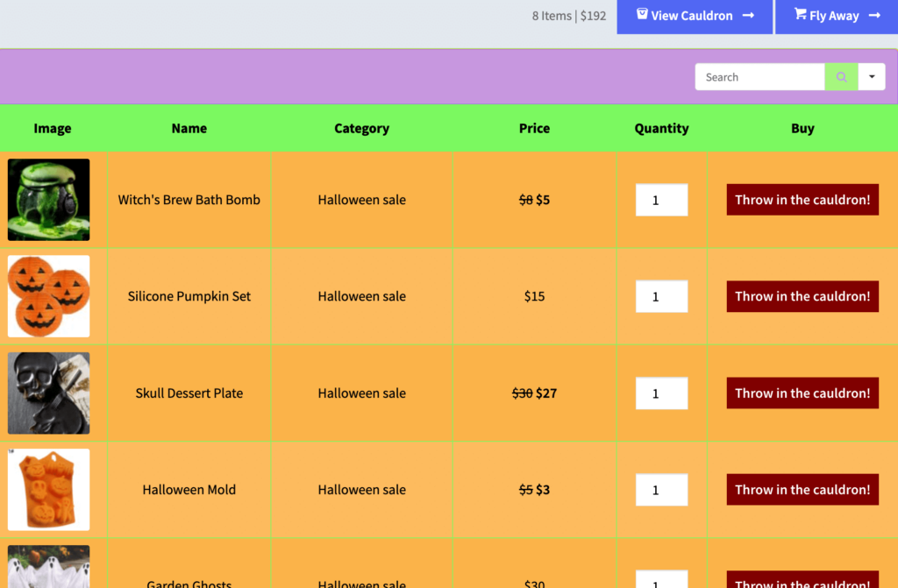
Task: Click the Silicone Pumpkin Set image
Action: point(48,296)
